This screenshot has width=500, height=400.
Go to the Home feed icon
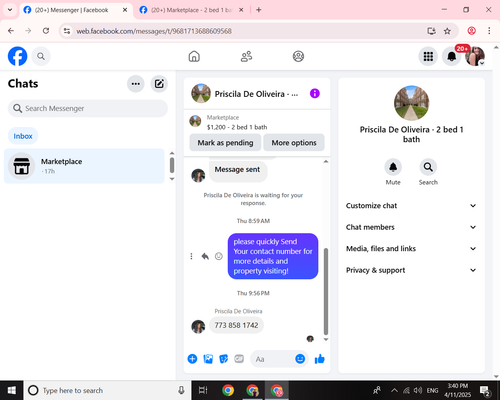tap(194, 56)
